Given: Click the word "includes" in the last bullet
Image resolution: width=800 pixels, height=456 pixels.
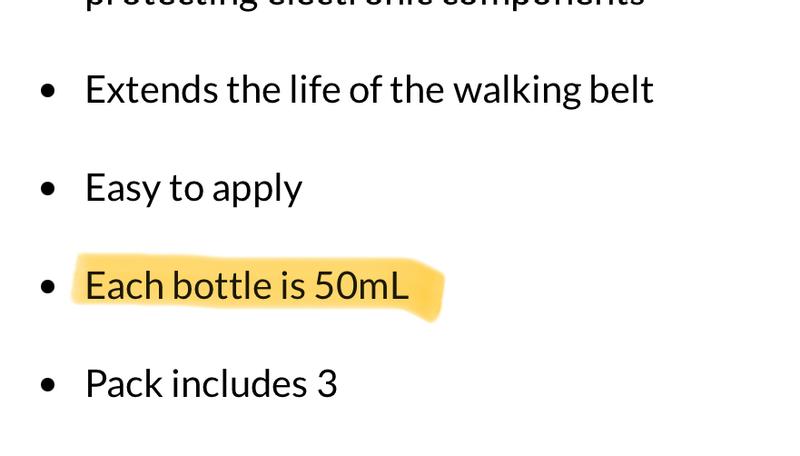Looking at the screenshot, I should 239,384.
